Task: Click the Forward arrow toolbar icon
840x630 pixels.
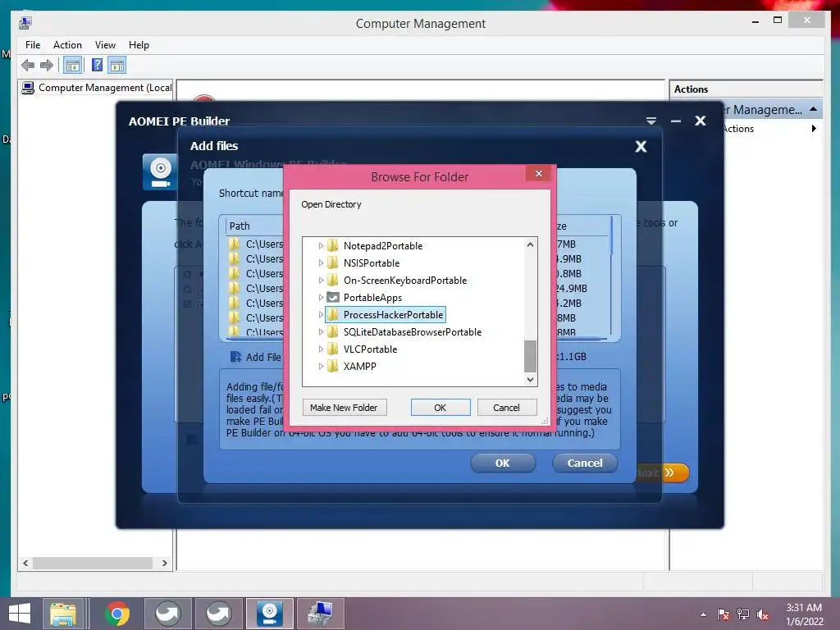Action: (47, 66)
